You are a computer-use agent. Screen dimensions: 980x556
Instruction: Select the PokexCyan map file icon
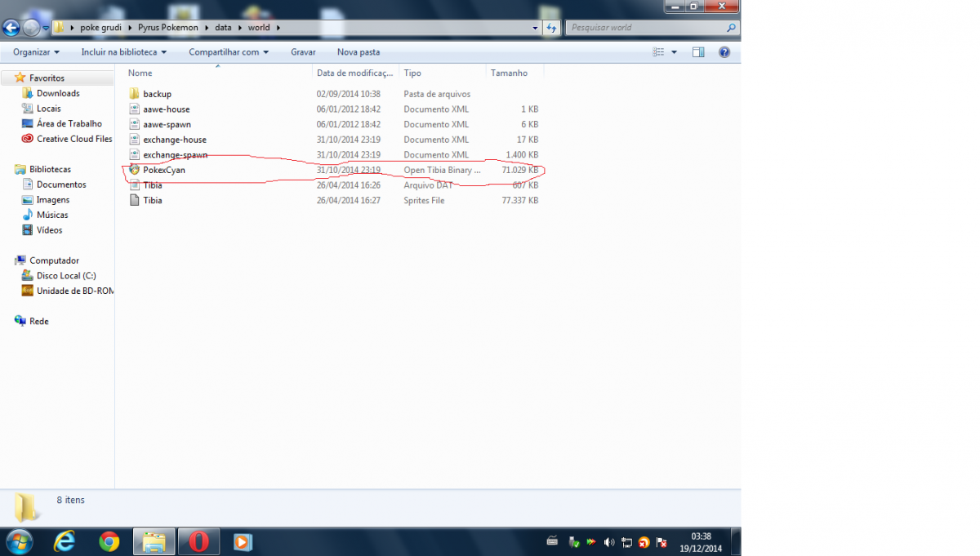pyautogui.click(x=136, y=170)
